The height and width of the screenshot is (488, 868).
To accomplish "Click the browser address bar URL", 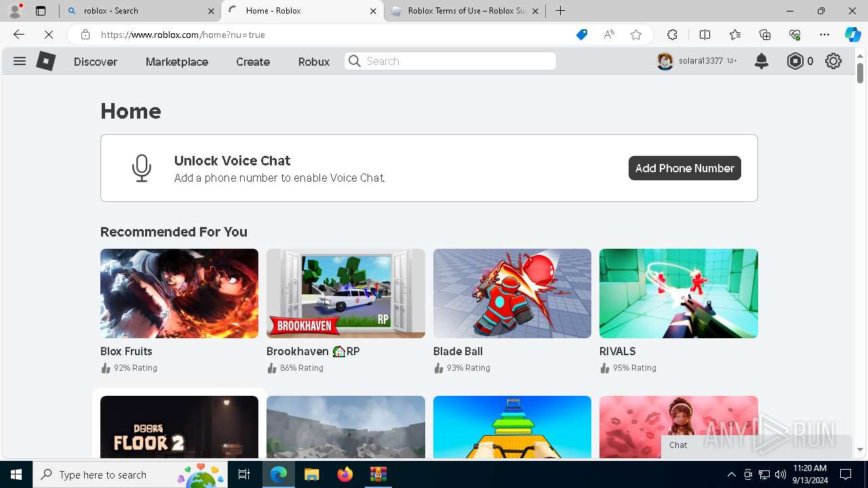I will click(x=183, y=35).
